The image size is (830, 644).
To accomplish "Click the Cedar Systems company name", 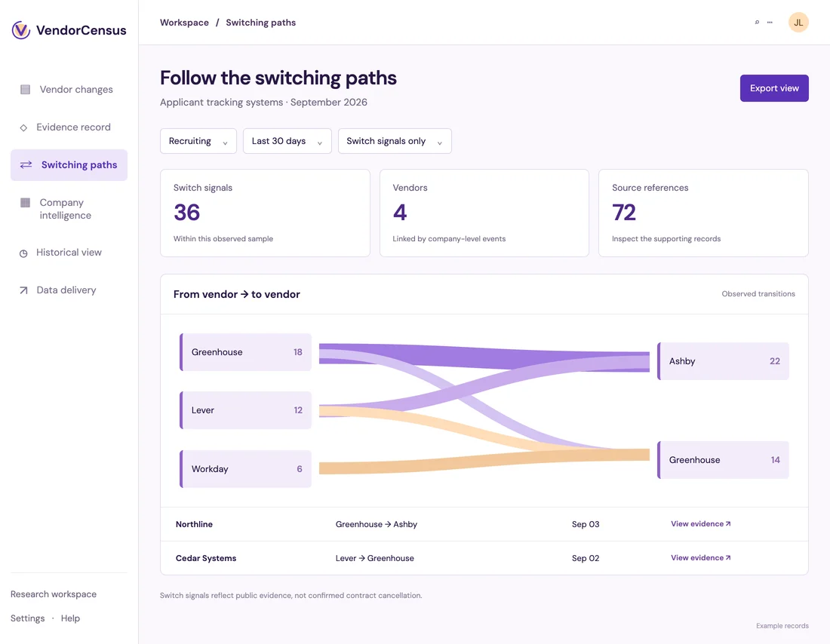I will click(206, 558).
